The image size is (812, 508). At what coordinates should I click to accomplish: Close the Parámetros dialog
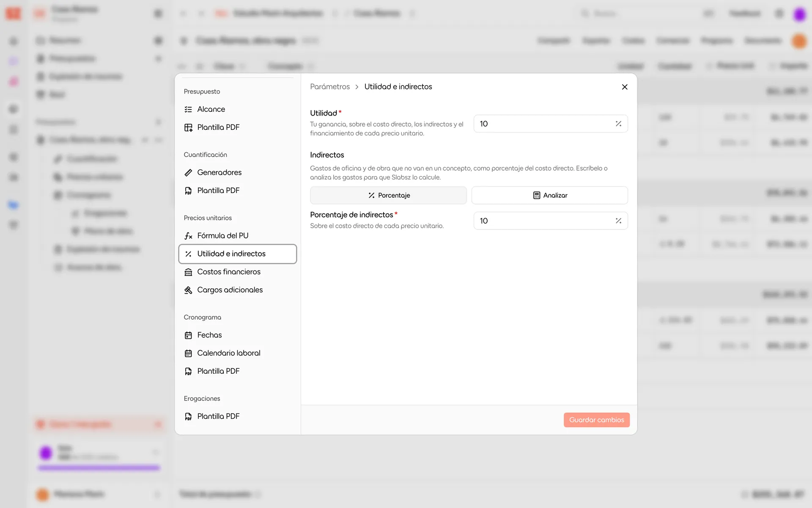click(625, 87)
